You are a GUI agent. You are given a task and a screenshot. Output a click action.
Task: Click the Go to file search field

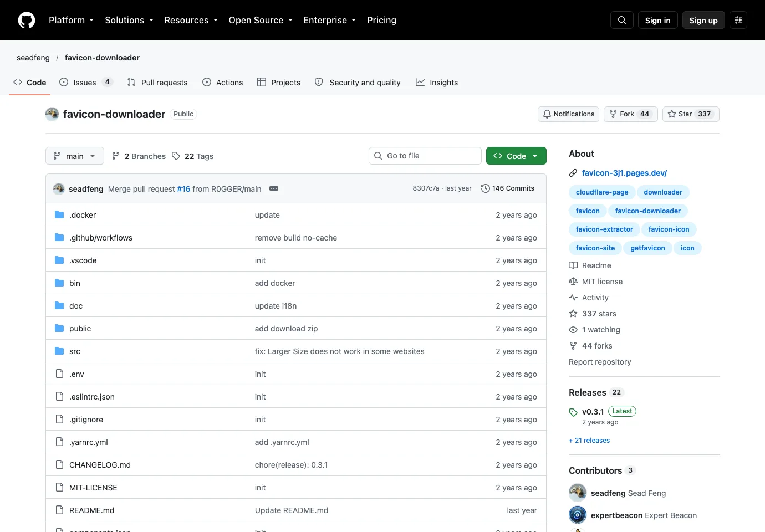coord(425,156)
